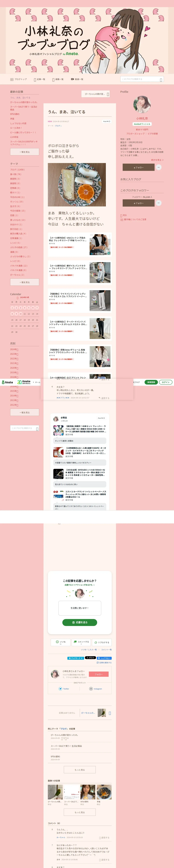Expand the 2012年 monthly archive
The height and width of the screenshot is (868, 174).
point(14,405)
